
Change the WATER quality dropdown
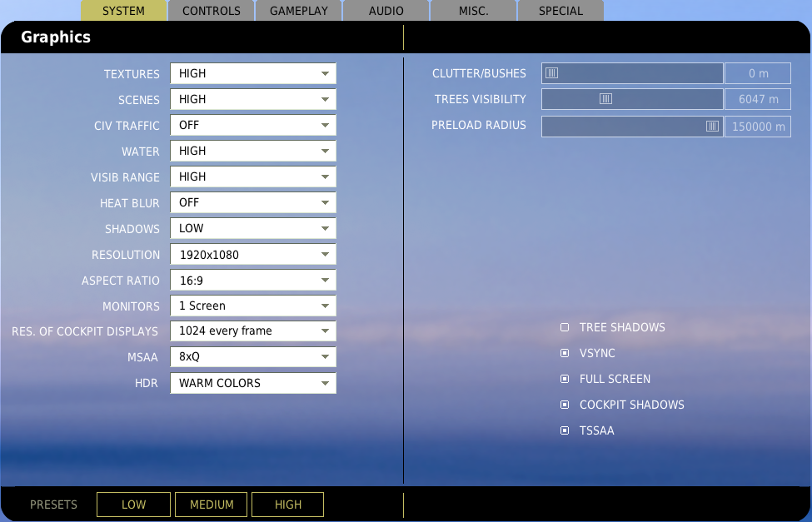(x=253, y=151)
